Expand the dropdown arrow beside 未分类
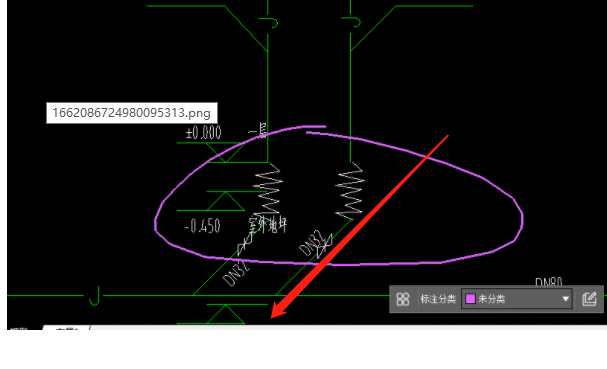Viewport: 607px width, 369px height. coord(566,299)
